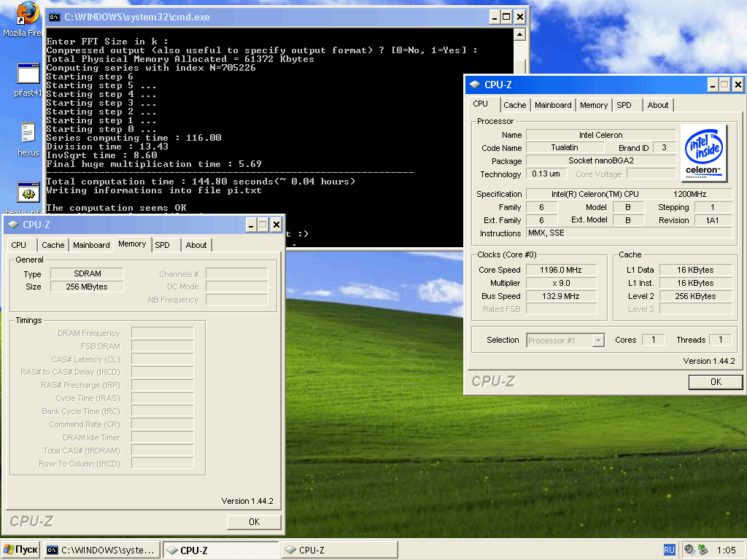
Task: Click the CPU-Z processor window title icon
Action: coord(474,85)
